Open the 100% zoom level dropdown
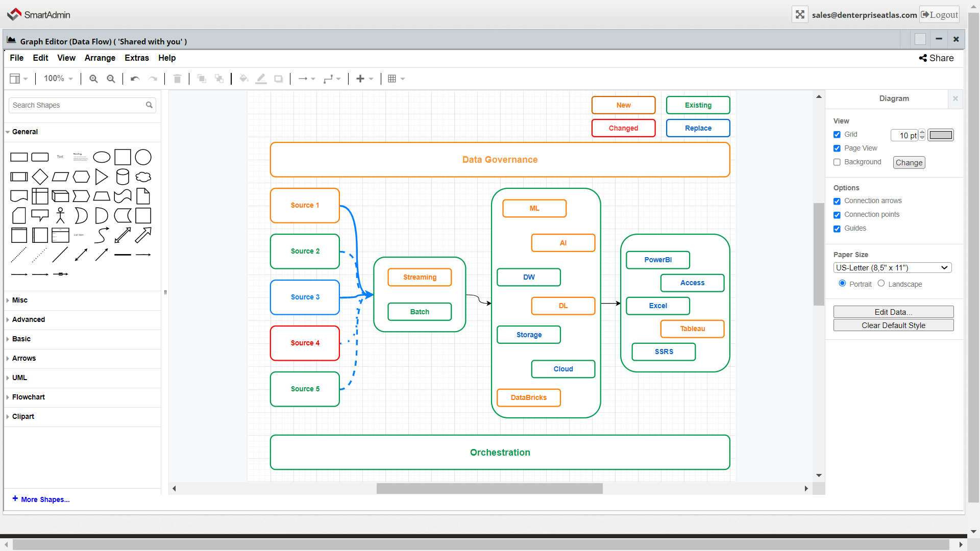The image size is (980, 551). 58,79
